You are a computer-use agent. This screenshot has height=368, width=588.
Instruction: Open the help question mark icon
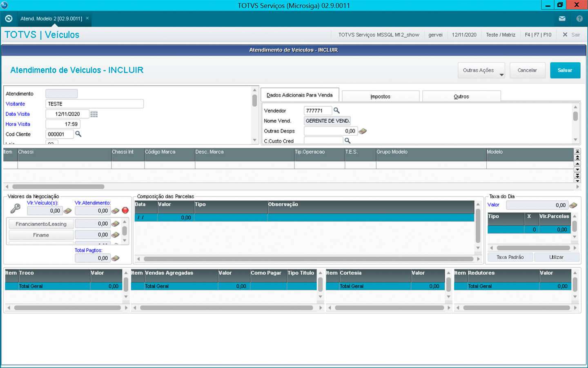(579, 19)
